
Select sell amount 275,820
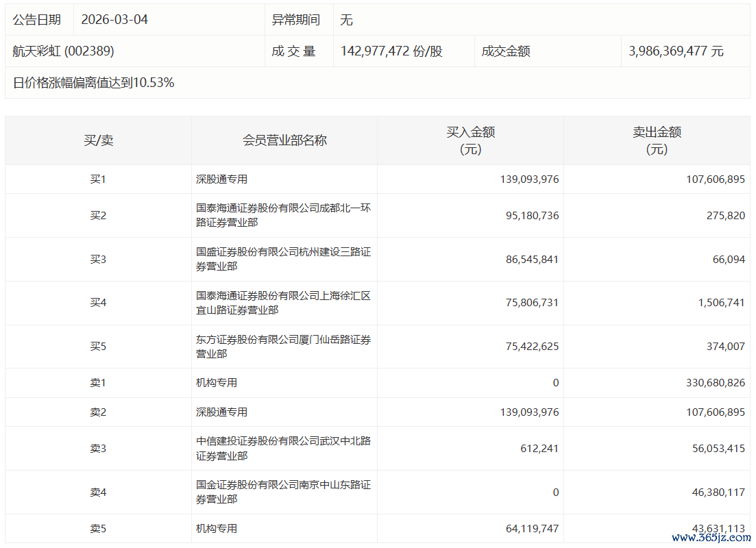coord(726,216)
